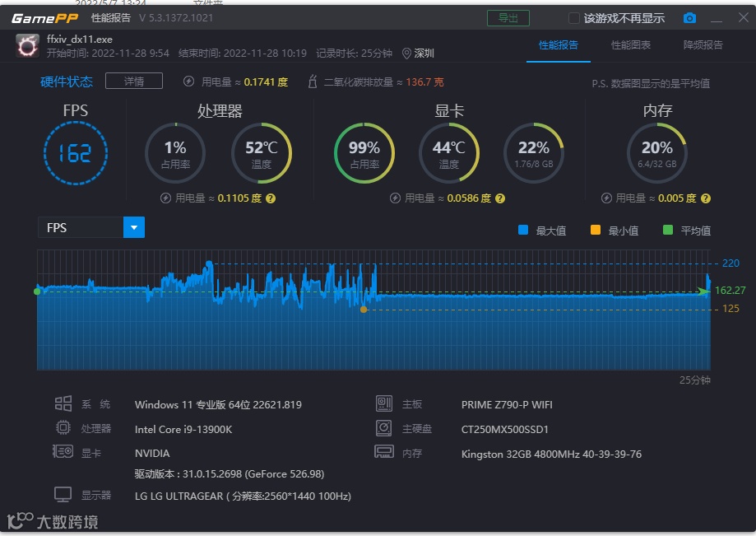Image resolution: width=756 pixels, height=536 pixels.
Task: Click the 详情 details button
Action: (134, 81)
